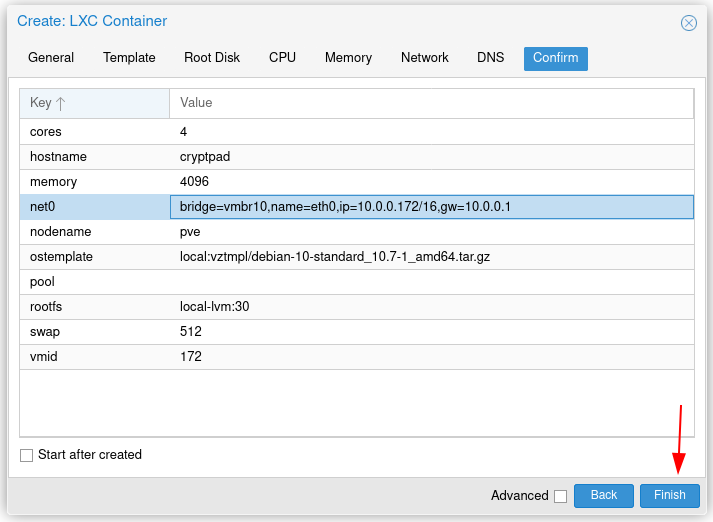Select the net0 row
This screenshot has height=522, width=713.
[x=357, y=207]
